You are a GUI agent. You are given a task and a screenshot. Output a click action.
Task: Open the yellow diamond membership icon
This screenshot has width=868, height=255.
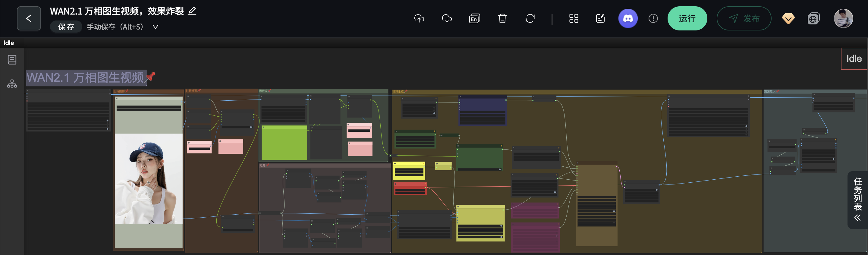click(x=788, y=18)
